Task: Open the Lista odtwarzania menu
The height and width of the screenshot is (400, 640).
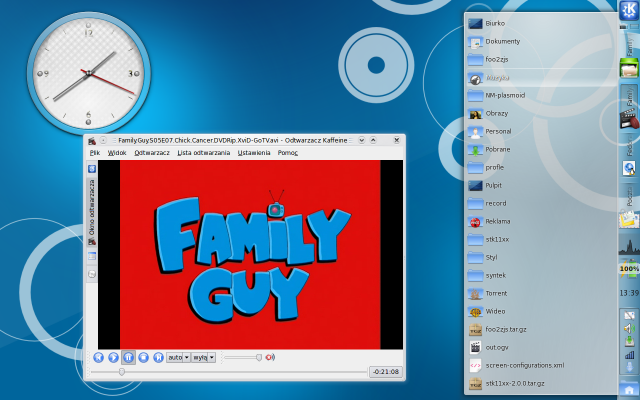Action: tap(204, 153)
